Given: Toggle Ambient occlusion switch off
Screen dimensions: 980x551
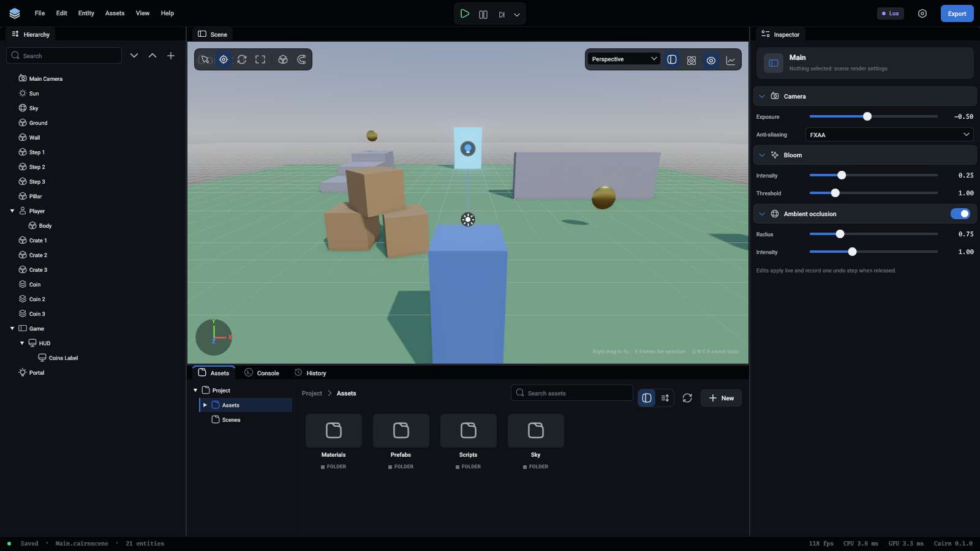Looking at the screenshot, I should pos(960,214).
